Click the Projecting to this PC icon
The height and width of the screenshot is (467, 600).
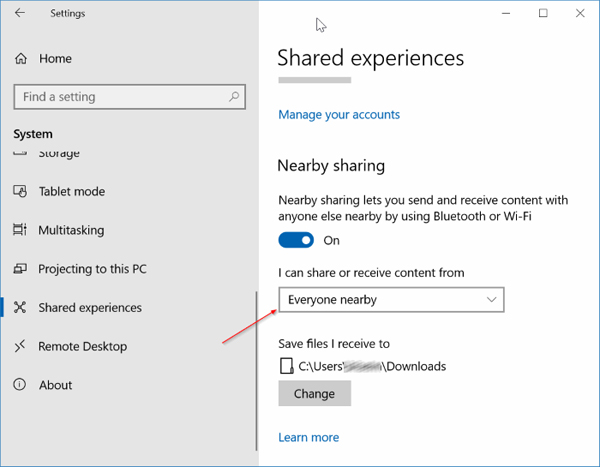20,269
